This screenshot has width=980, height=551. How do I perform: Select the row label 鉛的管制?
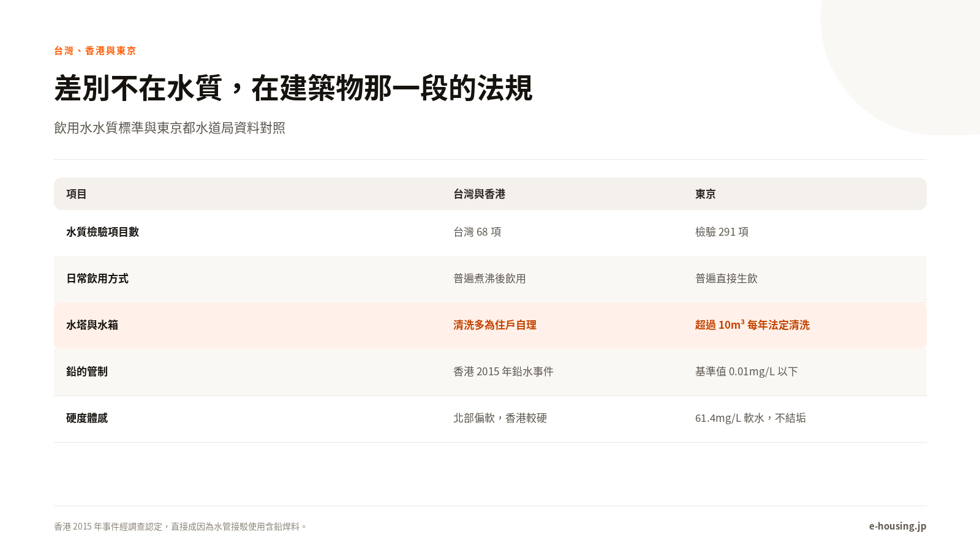[x=87, y=372]
